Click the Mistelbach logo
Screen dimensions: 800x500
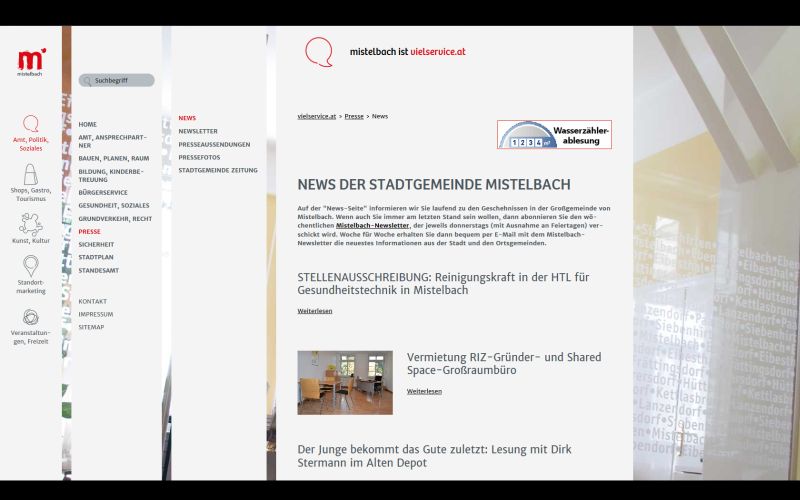click(x=31, y=62)
